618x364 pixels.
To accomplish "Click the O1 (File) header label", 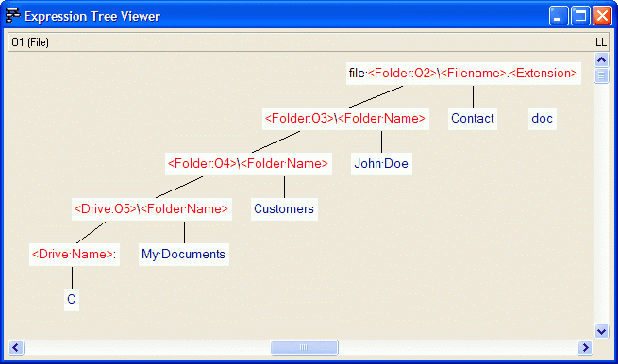I will (30, 42).
